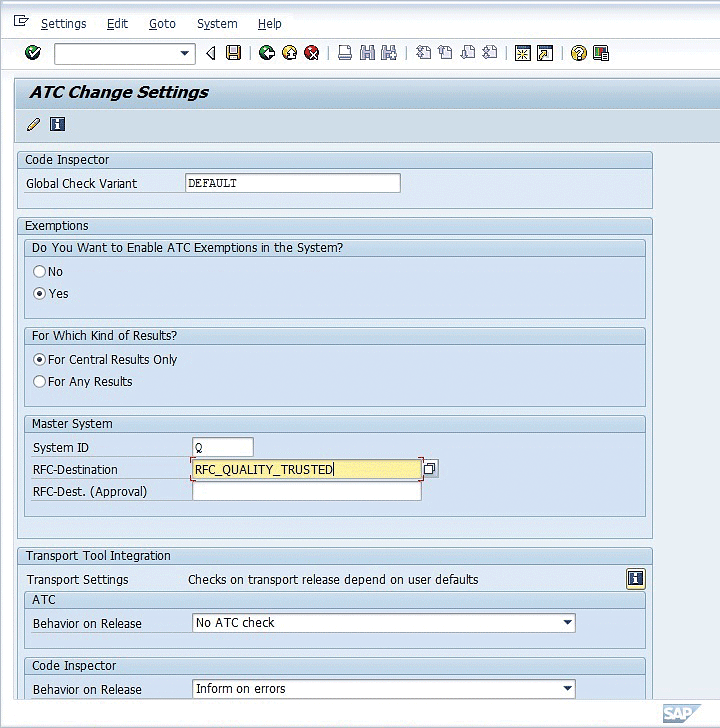Click the green Back arrow icon
The image size is (720, 728).
(266, 53)
